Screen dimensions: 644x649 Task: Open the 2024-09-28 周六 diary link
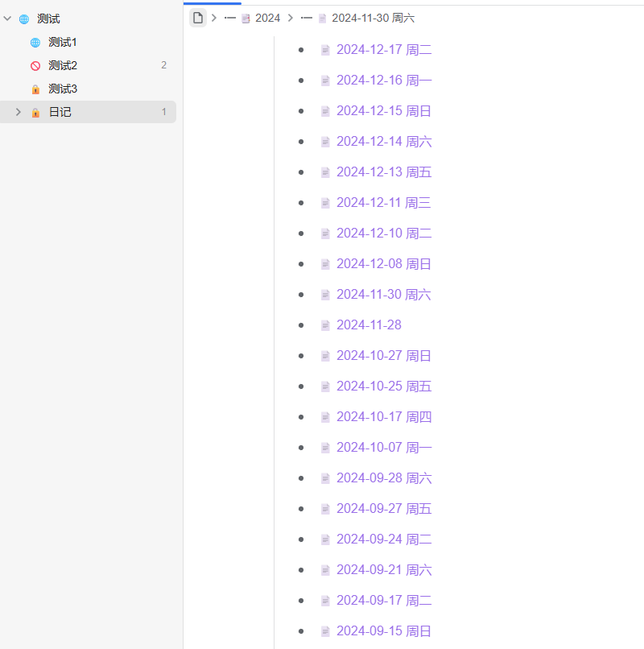click(x=384, y=478)
